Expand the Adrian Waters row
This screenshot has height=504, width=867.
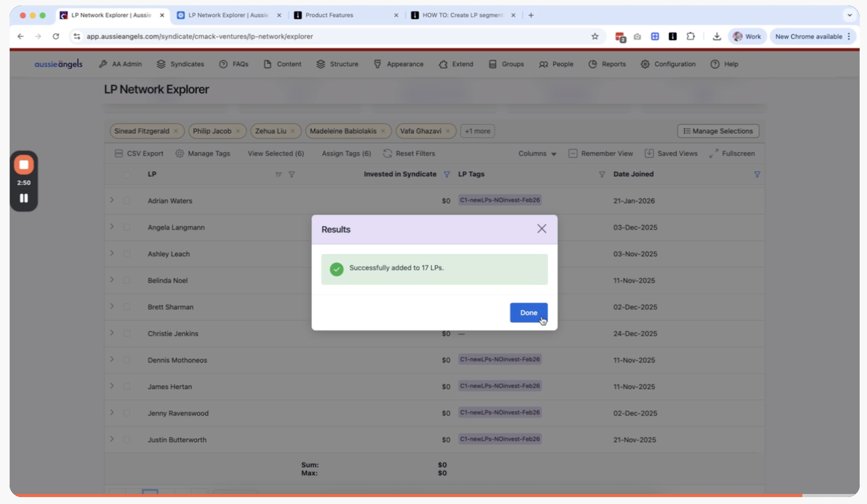[x=112, y=200]
